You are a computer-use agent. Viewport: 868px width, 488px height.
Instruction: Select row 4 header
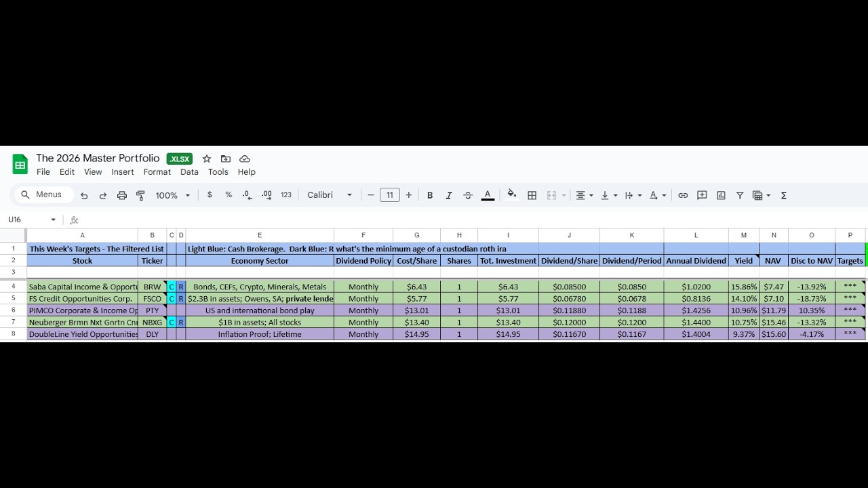tap(13, 287)
